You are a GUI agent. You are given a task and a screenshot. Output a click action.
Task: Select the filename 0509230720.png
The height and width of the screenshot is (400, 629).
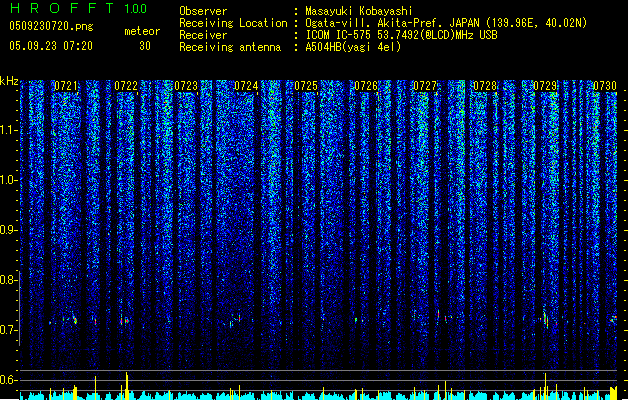[x=51, y=26]
